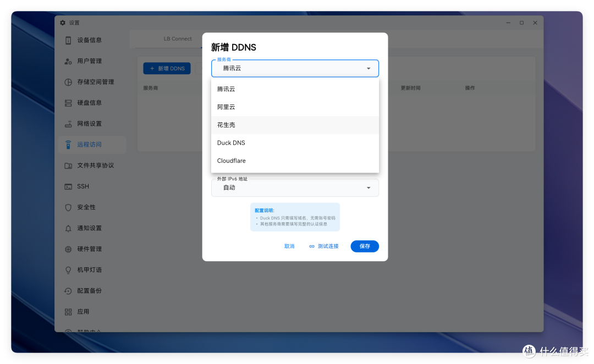
Task: Close the 设置 window
Action: tap(535, 23)
